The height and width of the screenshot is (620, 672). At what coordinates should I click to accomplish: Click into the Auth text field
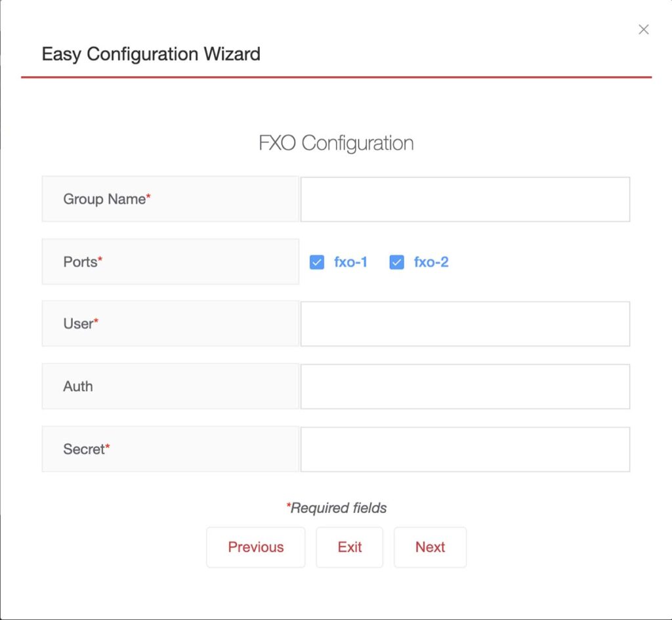[465, 386]
